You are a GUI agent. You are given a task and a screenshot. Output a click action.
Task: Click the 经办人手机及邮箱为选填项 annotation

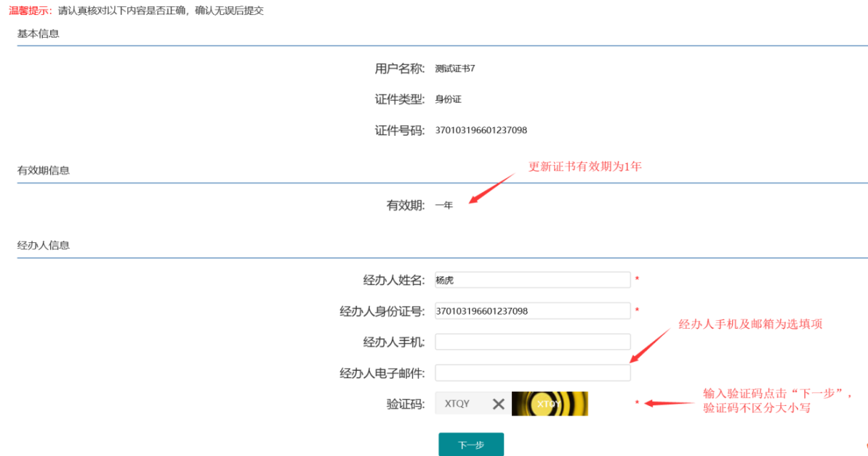750,324
